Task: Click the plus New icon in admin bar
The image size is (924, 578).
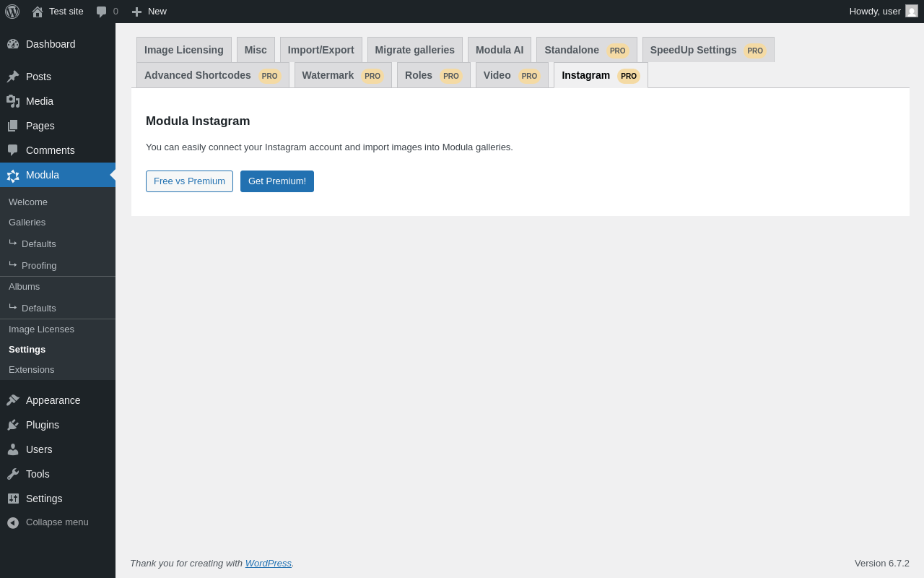Action: pos(136,12)
